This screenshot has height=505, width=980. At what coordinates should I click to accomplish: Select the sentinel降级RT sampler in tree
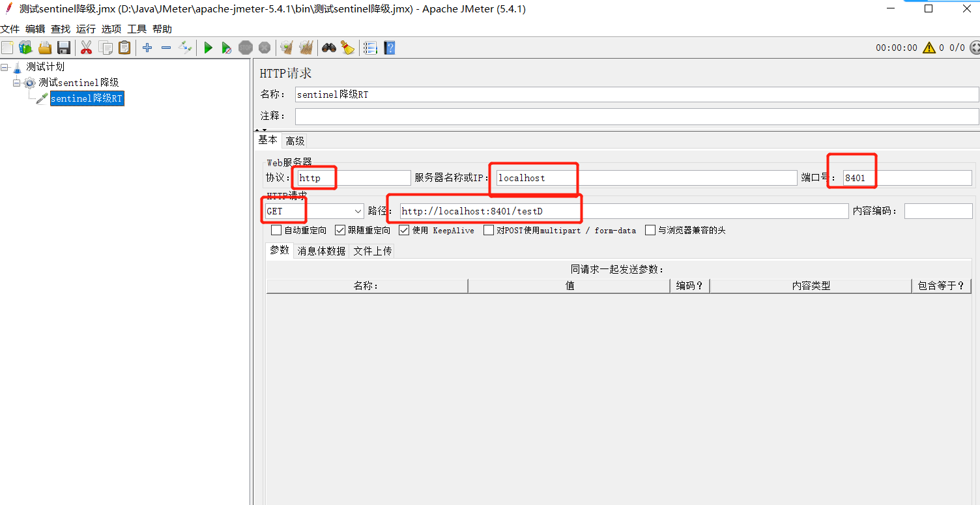(87, 98)
